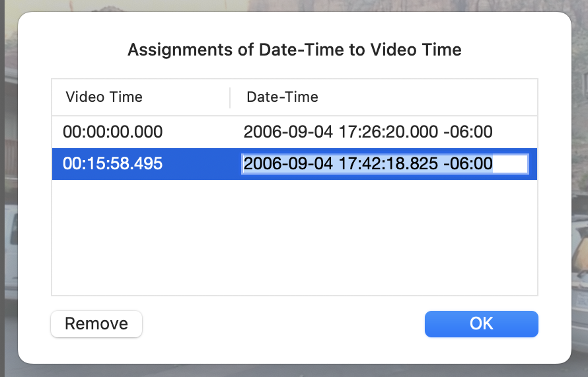The image size is (588, 377).
Task: Confirm the dialog with OK
Action: [482, 323]
